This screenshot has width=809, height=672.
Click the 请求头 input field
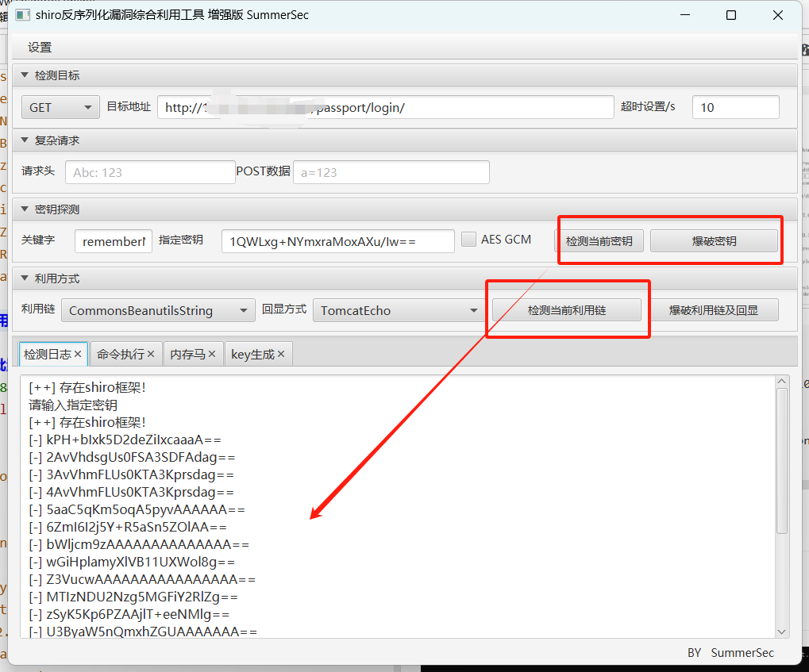pyautogui.click(x=150, y=172)
